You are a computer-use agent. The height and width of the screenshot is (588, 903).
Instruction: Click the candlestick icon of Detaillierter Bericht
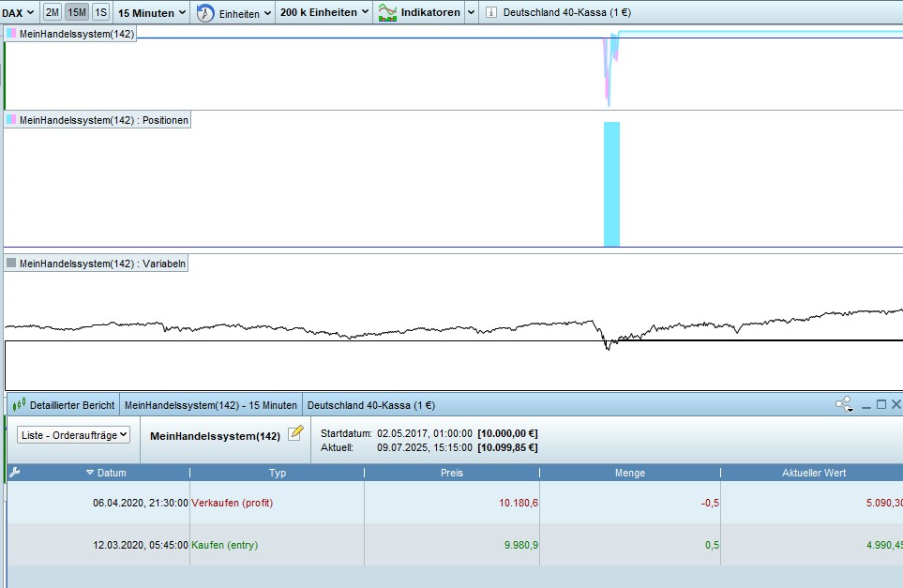[19, 405]
